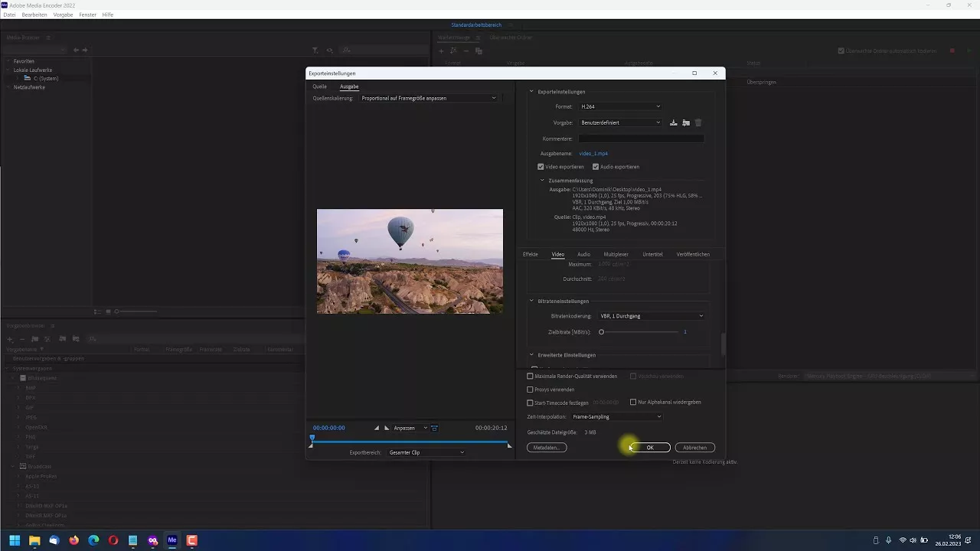Screen dimensions: 980x551
Task: Open Firefox from the taskbar
Action: 74,540
